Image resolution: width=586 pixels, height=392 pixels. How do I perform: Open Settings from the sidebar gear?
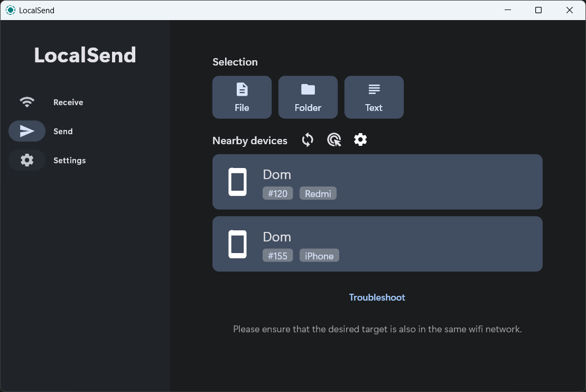[27, 160]
